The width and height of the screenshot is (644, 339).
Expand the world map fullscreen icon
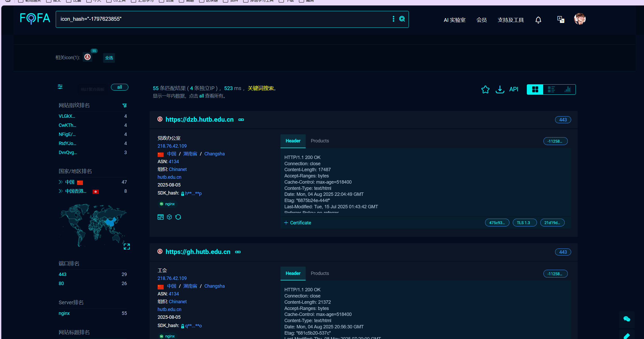point(127,246)
